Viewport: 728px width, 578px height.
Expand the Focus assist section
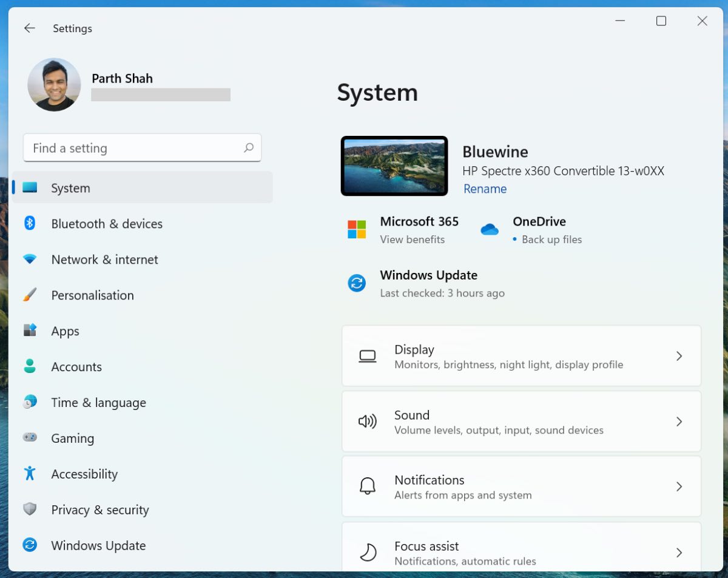click(x=679, y=551)
